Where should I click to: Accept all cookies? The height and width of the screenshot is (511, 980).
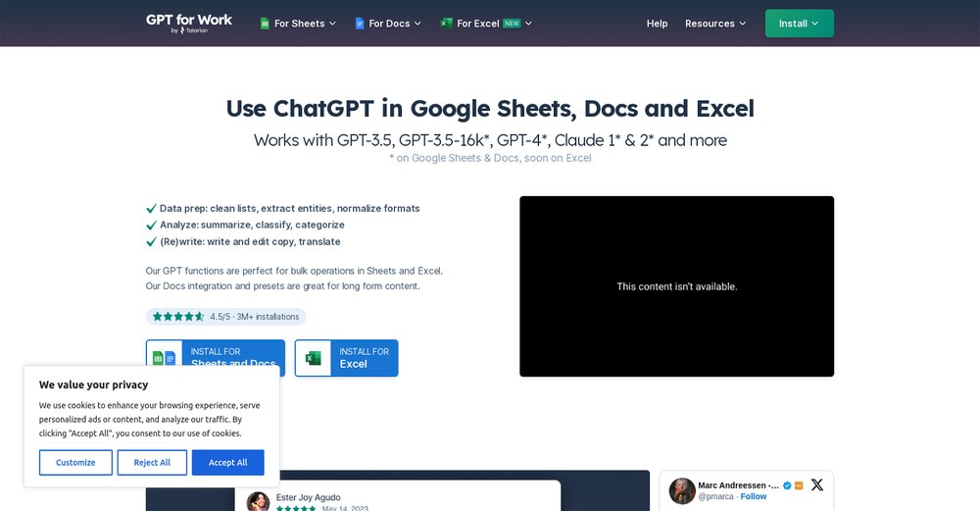[227, 463]
